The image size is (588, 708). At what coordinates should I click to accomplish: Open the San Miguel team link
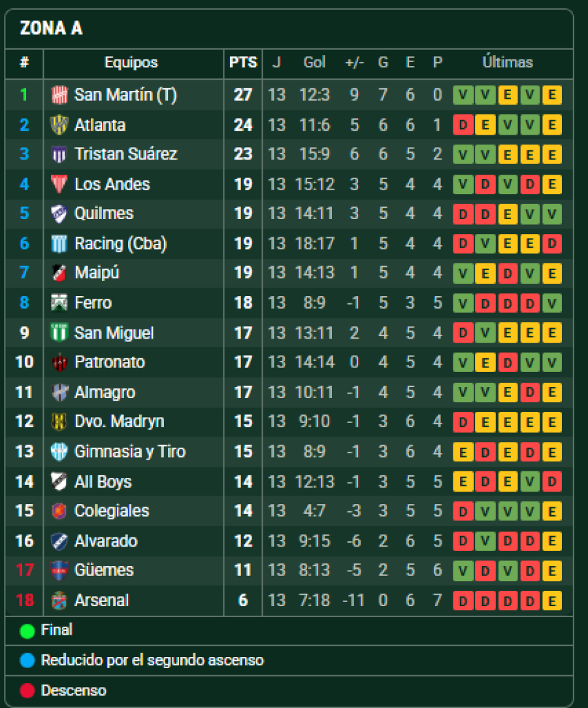point(114,333)
